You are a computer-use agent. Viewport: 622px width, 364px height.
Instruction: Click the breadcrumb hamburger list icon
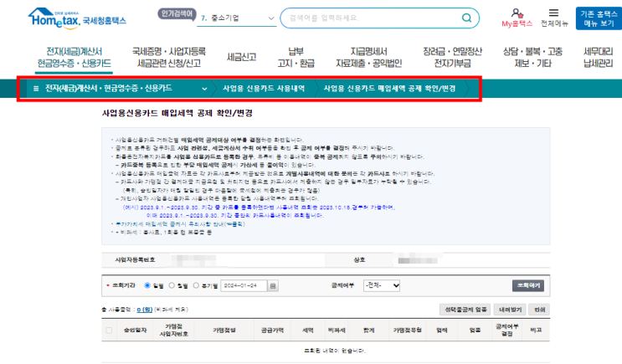pos(36,89)
